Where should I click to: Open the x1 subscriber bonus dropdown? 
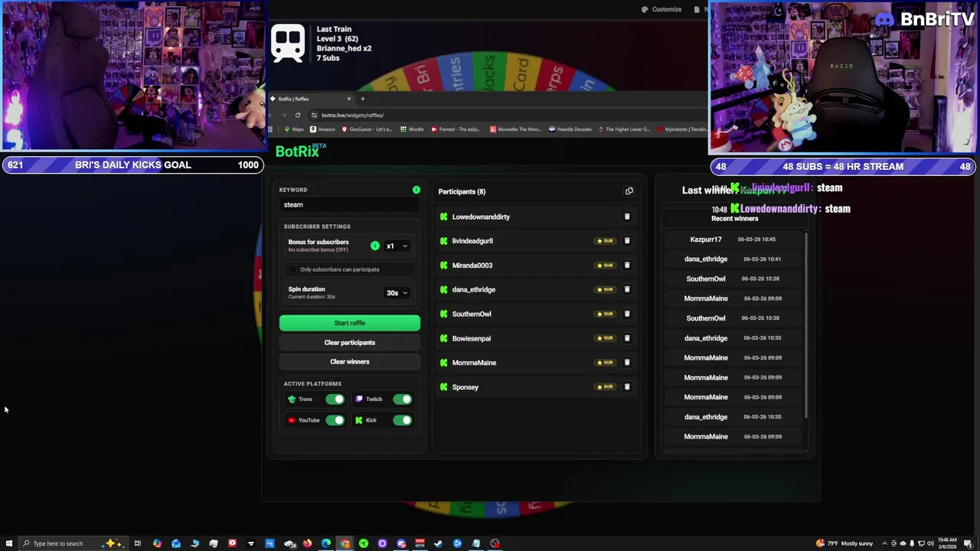click(x=397, y=246)
